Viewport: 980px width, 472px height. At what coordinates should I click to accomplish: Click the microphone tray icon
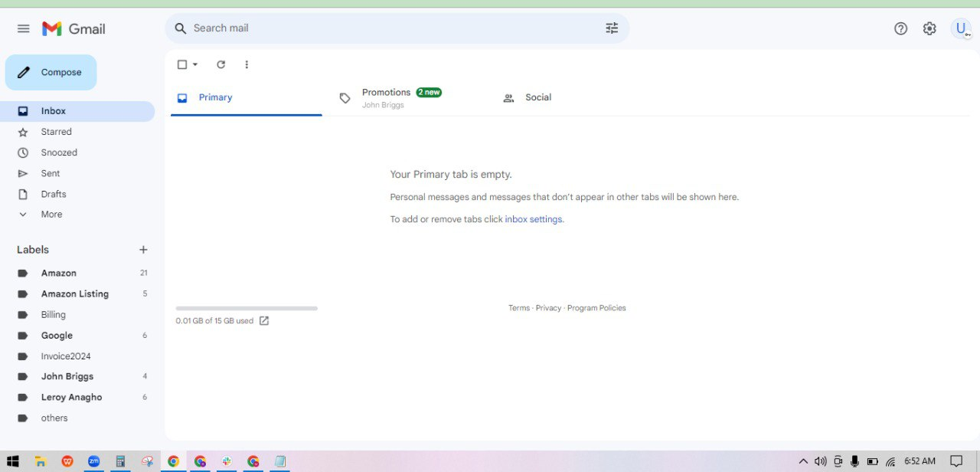point(855,461)
